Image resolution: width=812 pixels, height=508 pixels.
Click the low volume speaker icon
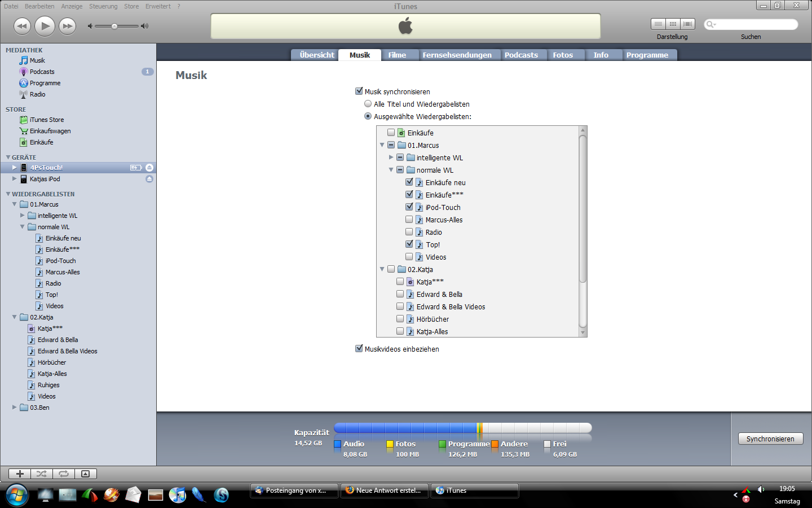coord(90,26)
